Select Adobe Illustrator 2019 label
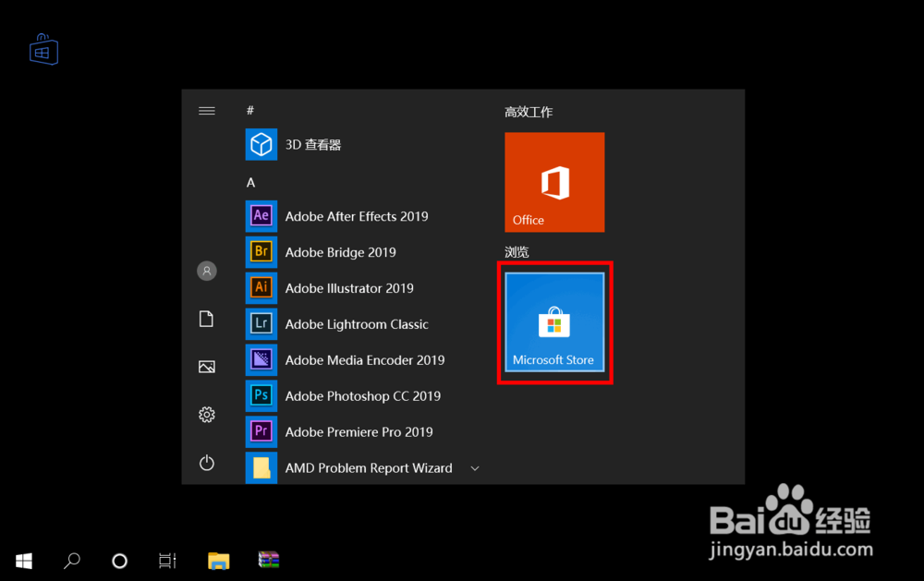The height and width of the screenshot is (581, 924). [x=349, y=288]
